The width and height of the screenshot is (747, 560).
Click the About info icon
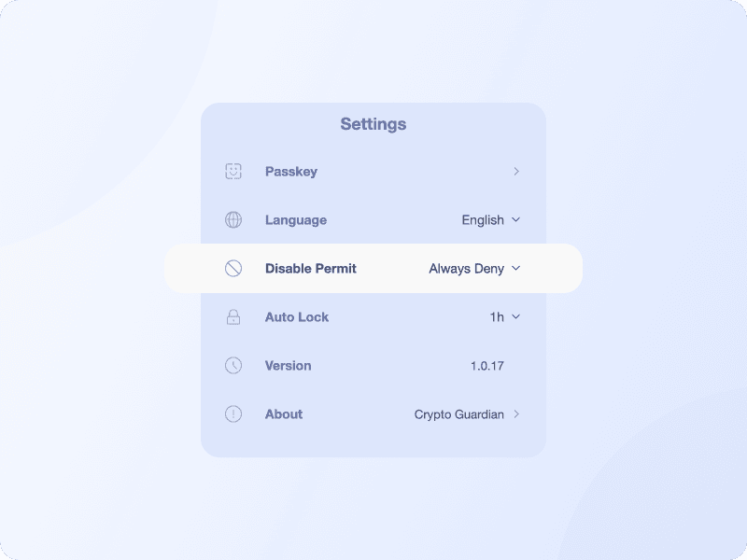pyautogui.click(x=233, y=414)
